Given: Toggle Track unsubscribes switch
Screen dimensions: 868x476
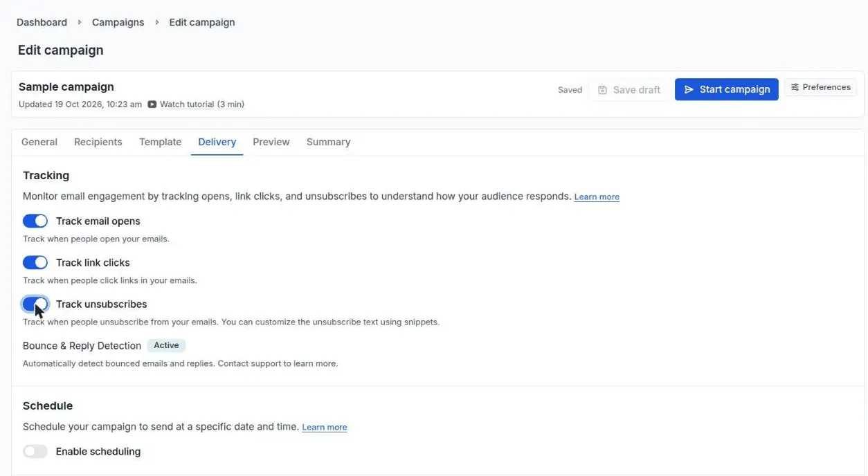Looking at the screenshot, I should 35,304.
